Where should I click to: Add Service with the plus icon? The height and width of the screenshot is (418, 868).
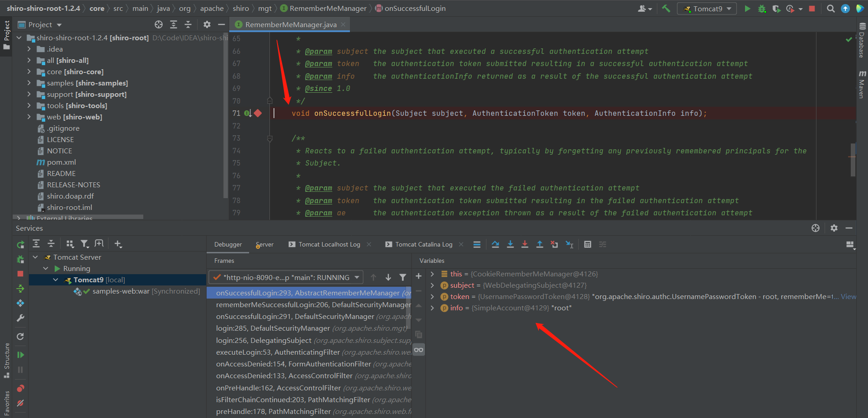click(118, 244)
